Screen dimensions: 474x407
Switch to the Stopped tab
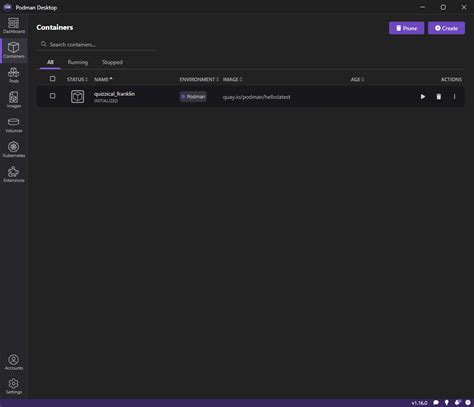pos(112,62)
